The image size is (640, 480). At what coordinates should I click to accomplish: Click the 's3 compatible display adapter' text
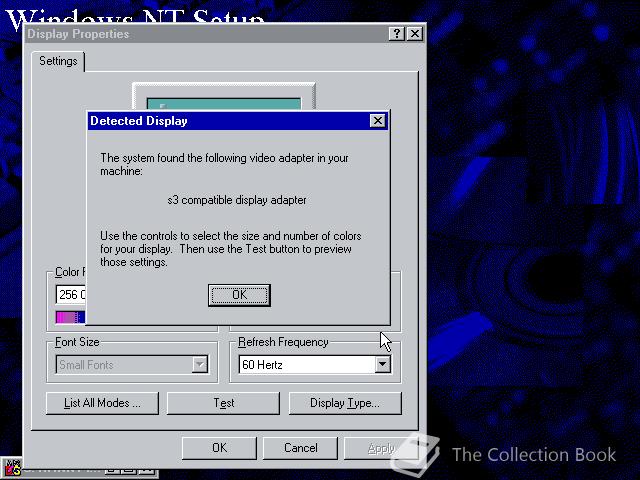click(237, 200)
